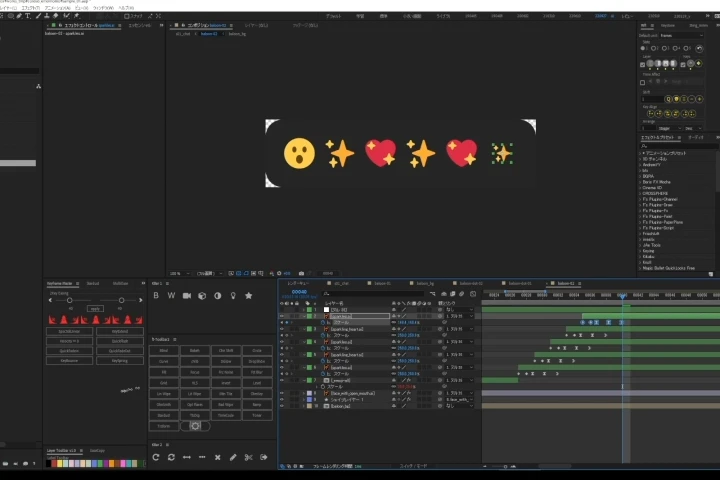Click the single curved arrow icon in KBar 2
The width and height of the screenshot is (720, 480).
click(156, 457)
